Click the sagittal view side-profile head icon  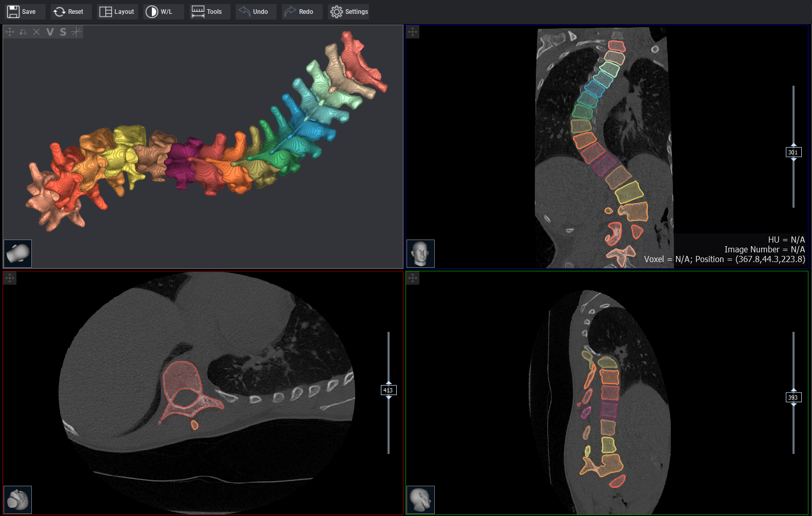420,500
